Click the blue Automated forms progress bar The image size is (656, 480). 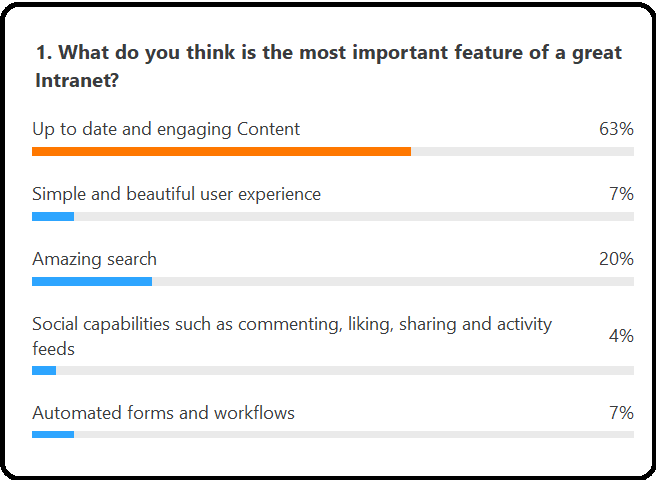(x=53, y=435)
